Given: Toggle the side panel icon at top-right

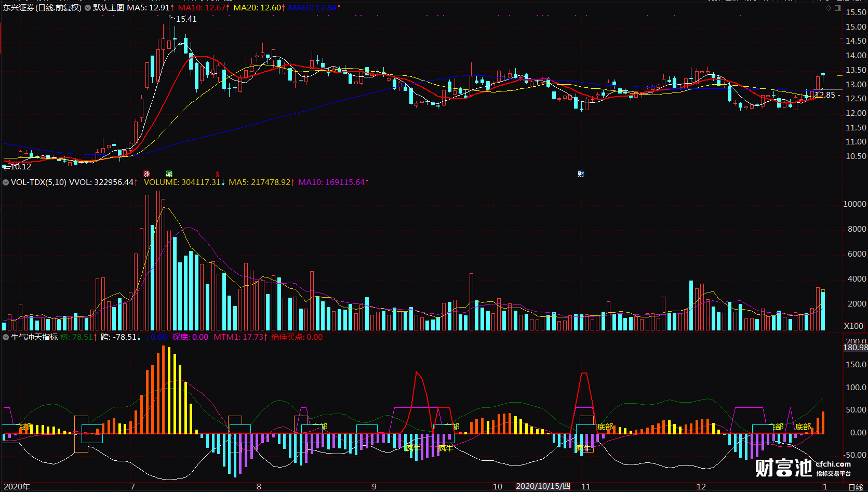Looking at the screenshot, I should [838, 8].
